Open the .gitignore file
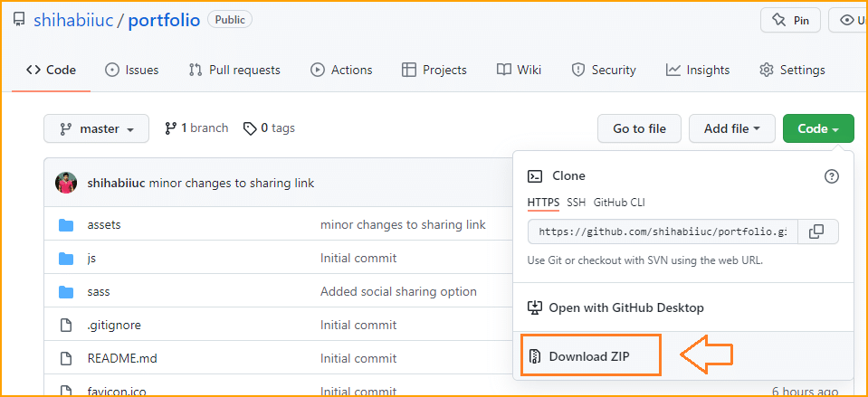The width and height of the screenshot is (868, 397). click(114, 326)
